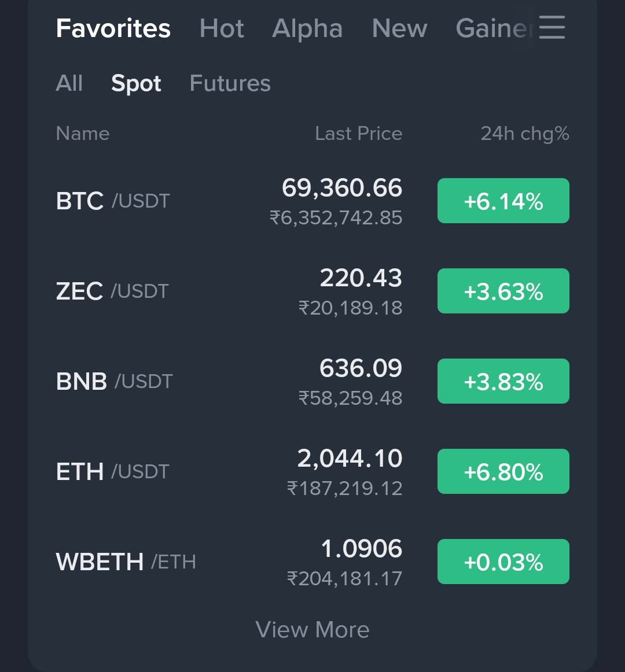The image size is (625, 672).
Task: Sort list by Name column
Action: tap(83, 134)
